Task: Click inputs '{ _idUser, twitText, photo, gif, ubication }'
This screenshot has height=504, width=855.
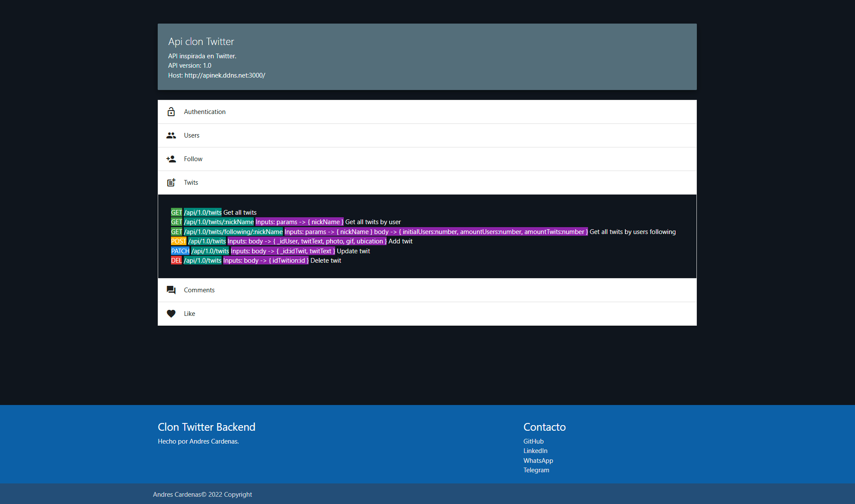Action: pyautogui.click(x=330, y=241)
